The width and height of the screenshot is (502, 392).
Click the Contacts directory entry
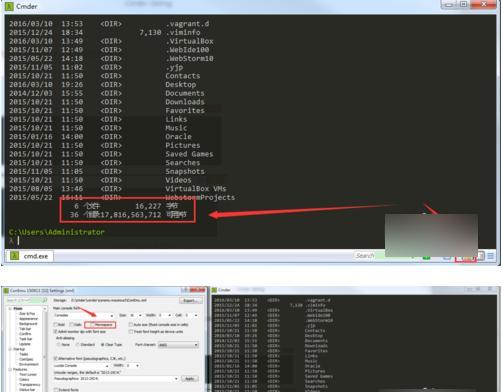tap(183, 76)
